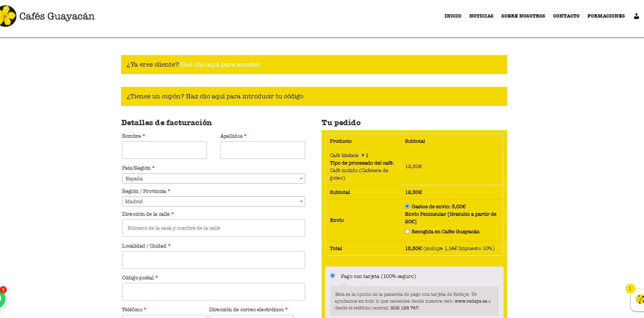Focus the Apellidos input field
This screenshot has width=644, height=318.
tap(263, 150)
